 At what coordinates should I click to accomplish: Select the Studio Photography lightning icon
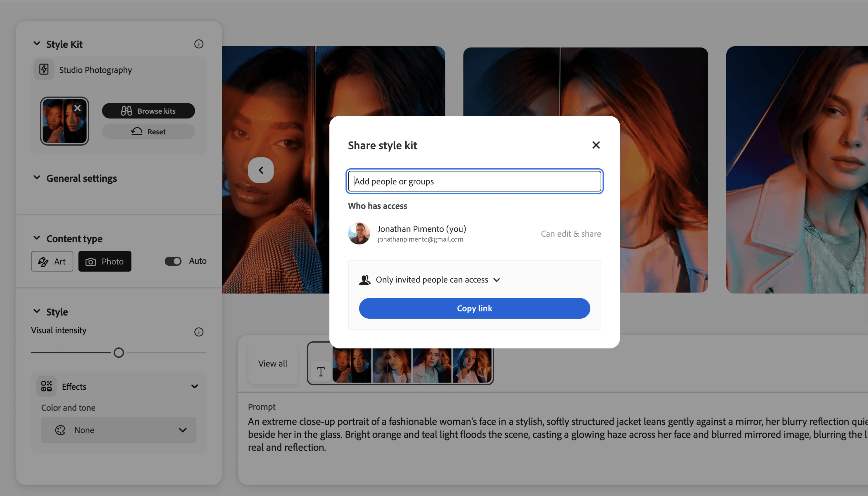[x=44, y=69]
